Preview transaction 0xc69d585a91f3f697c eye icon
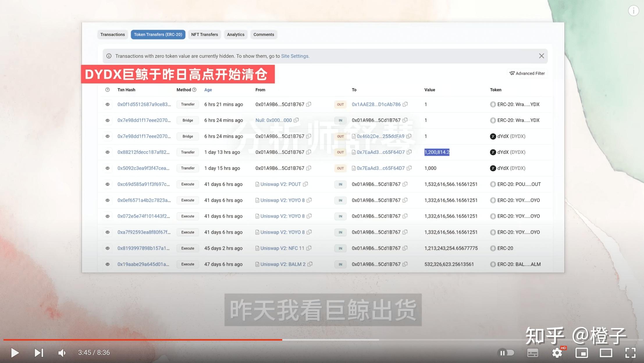This screenshot has width=644, height=363. (x=107, y=184)
